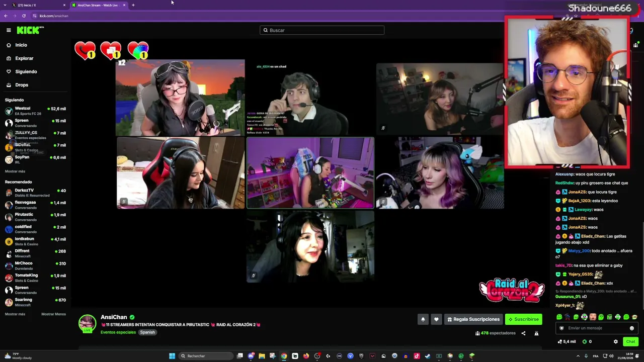Screen dimensions: 644x362
Task: Collapse recommended list with Mostrar Menos
Action: (x=53, y=314)
